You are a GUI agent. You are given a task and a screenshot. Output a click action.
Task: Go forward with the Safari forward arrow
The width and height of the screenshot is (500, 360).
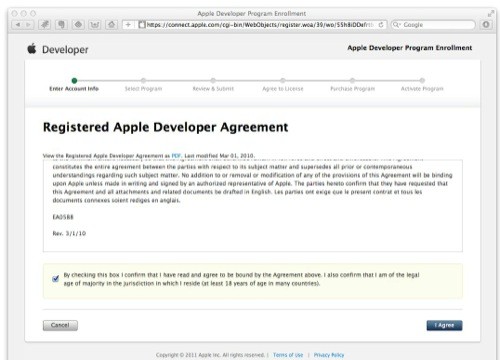click(x=29, y=25)
